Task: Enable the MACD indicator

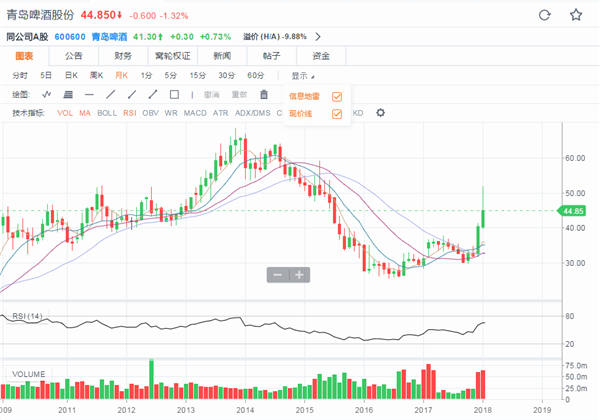Action: [195, 112]
